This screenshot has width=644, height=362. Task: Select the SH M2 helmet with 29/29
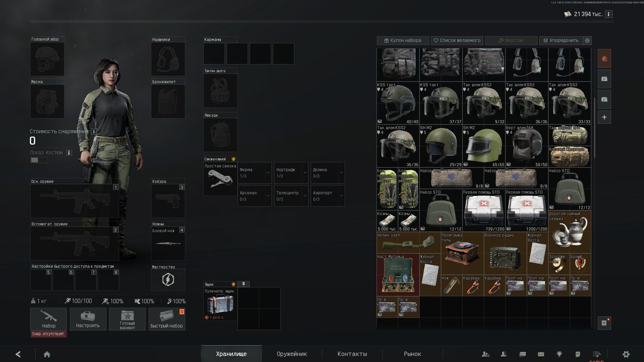tap(441, 146)
